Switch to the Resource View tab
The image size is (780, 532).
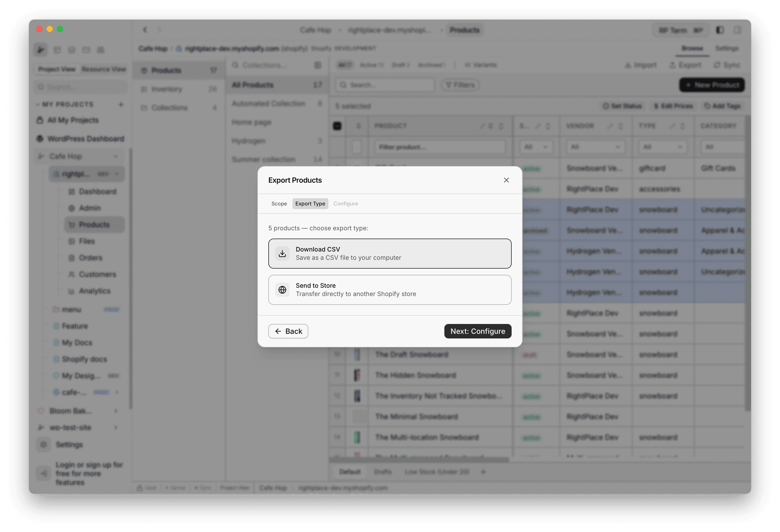pyautogui.click(x=104, y=69)
